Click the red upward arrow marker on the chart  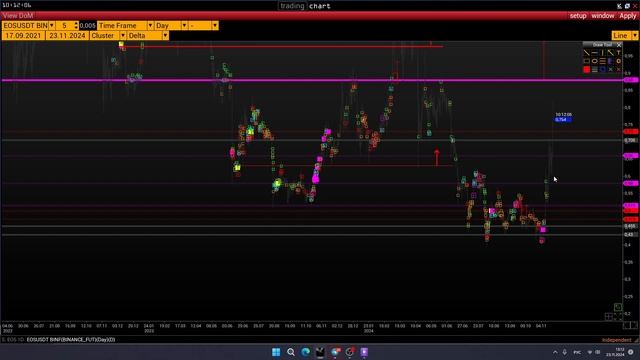coord(437,157)
